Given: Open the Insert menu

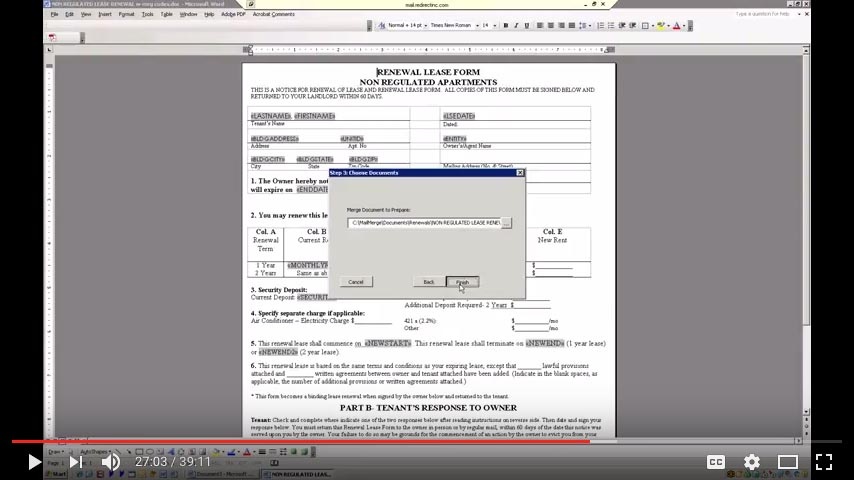Looking at the screenshot, I should 105,14.
